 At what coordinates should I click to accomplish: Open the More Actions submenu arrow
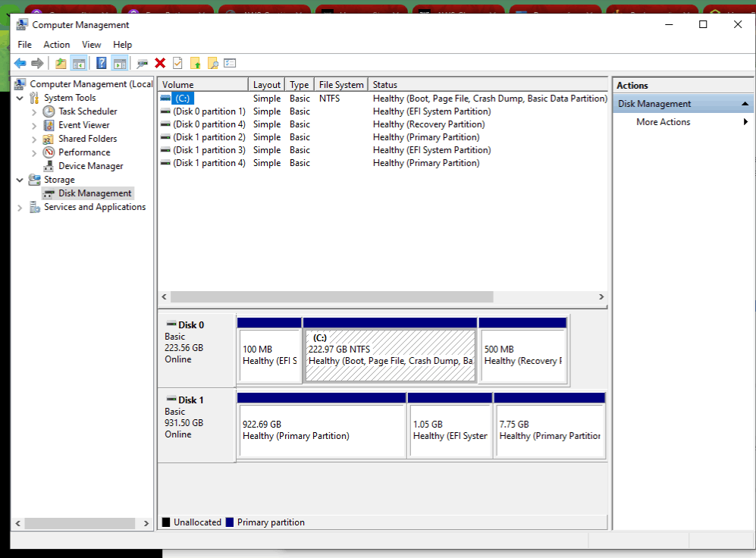[x=745, y=122]
